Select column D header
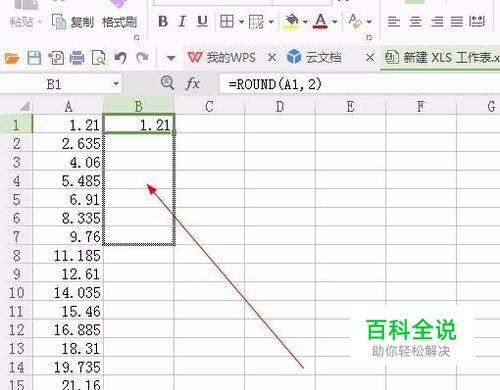This screenshot has width=500, height=390. (280, 107)
